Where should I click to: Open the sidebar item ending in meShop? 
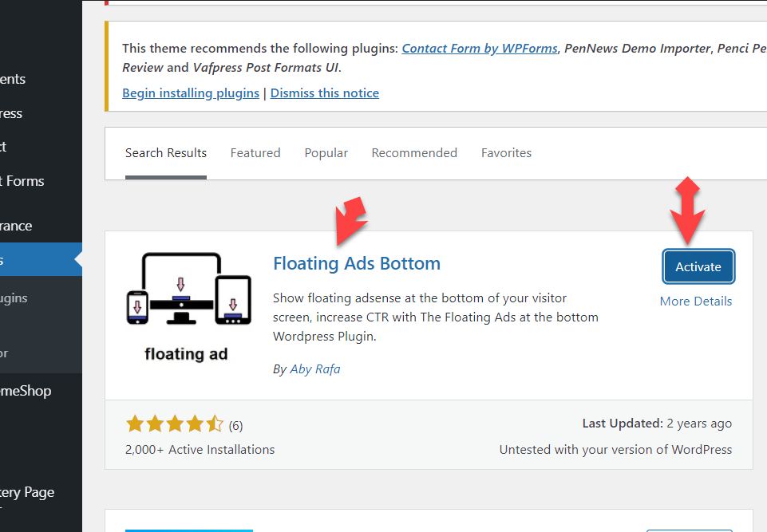(26, 391)
